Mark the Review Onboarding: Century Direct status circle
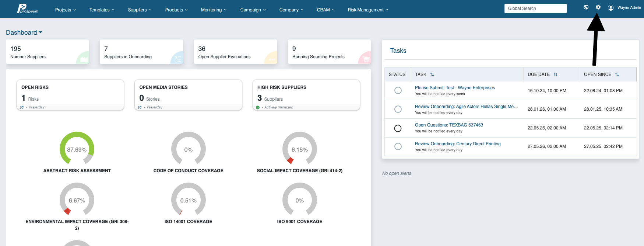The width and height of the screenshot is (644, 246). [x=398, y=146]
